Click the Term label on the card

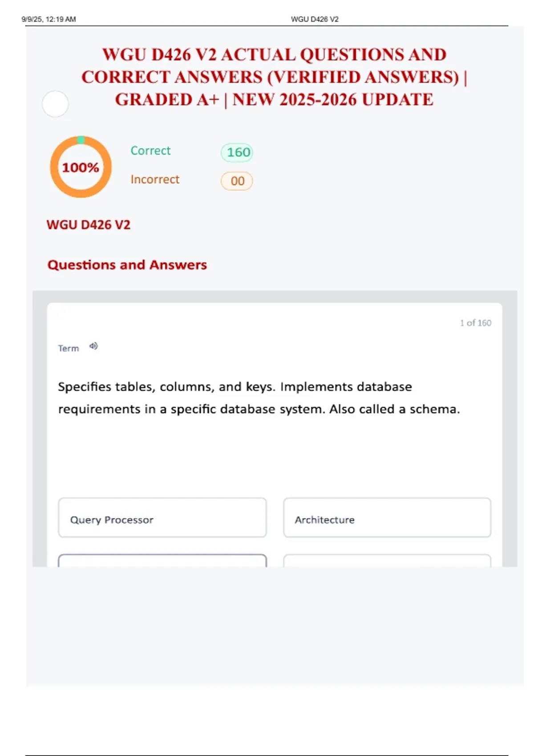point(69,348)
